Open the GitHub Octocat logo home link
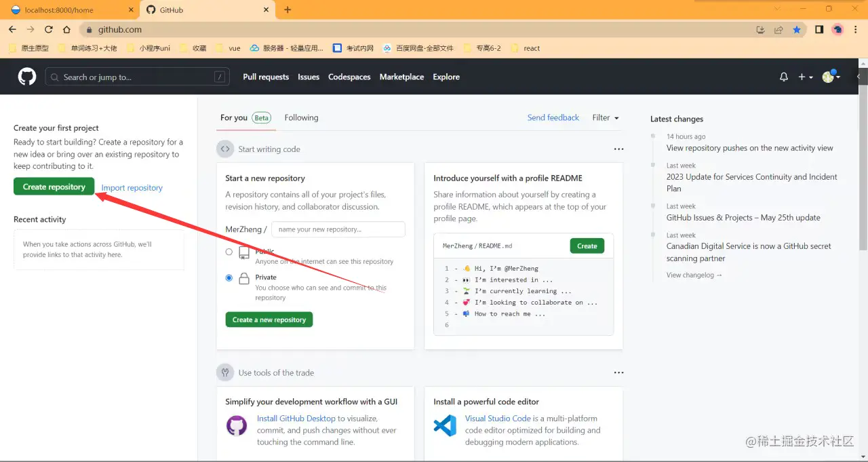This screenshot has width=868, height=462. point(27,77)
